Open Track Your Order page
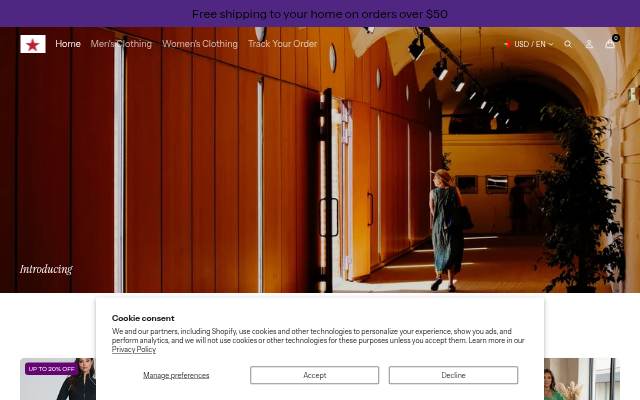Image resolution: width=640 pixels, height=400 pixels. point(282,44)
